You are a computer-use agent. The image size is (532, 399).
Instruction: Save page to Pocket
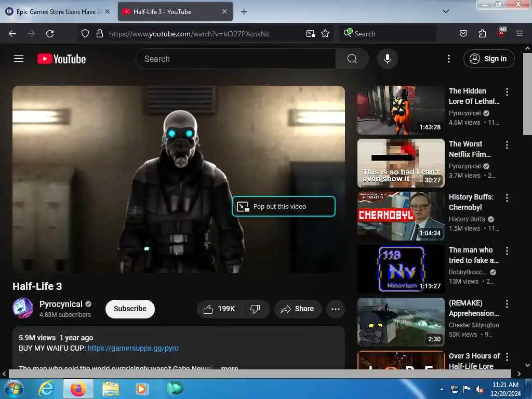(x=463, y=33)
